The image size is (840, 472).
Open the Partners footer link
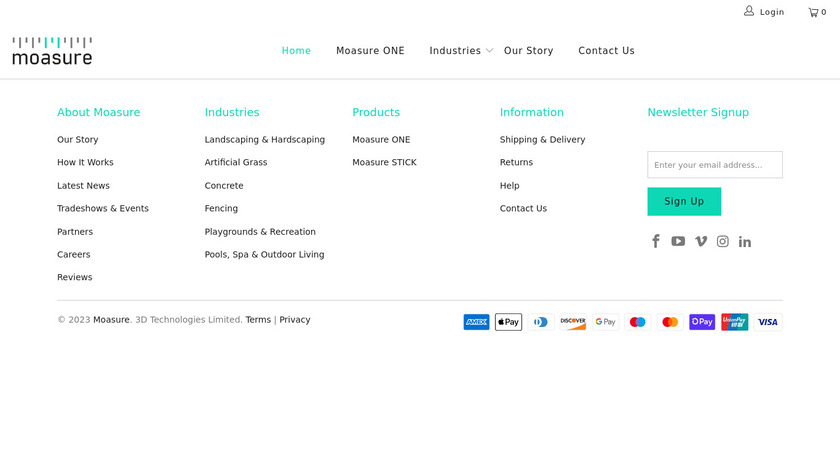pos(75,231)
